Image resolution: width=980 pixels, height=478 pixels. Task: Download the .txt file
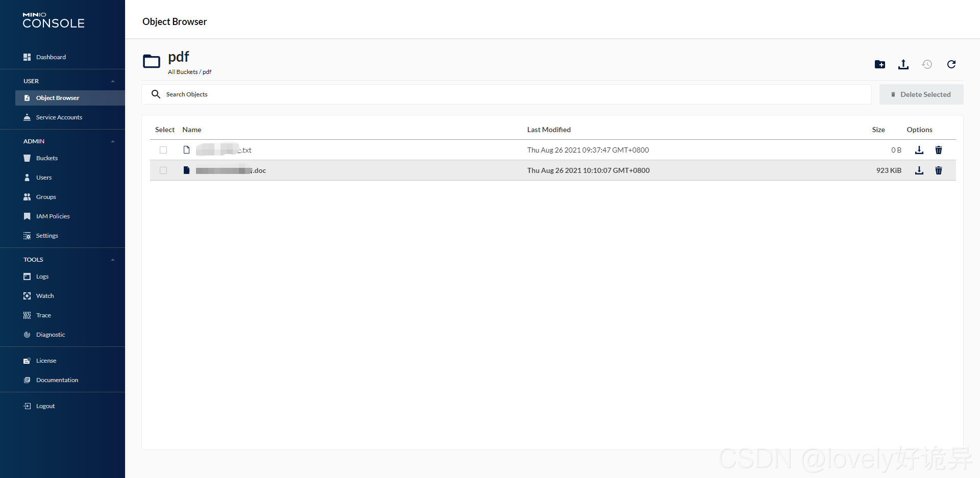pyautogui.click(x=919, y=150)
